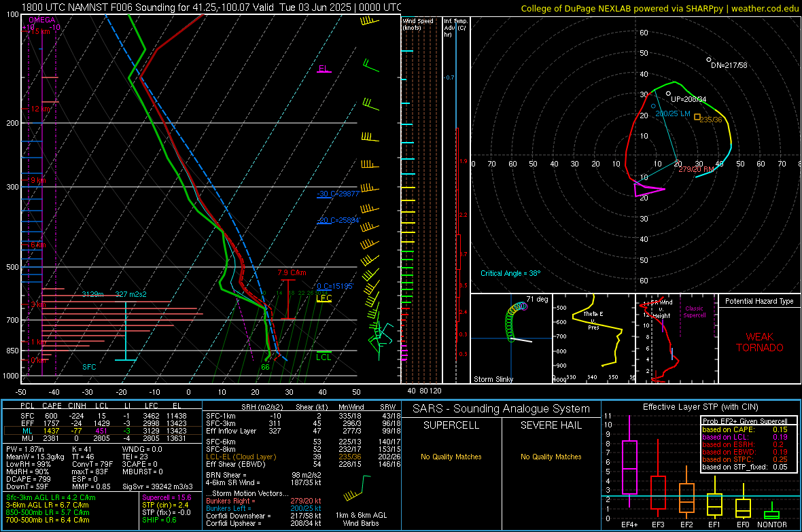Screen dimensions: 802x532
Task: Click the Classic Supercell label
Action: [694, 312]
